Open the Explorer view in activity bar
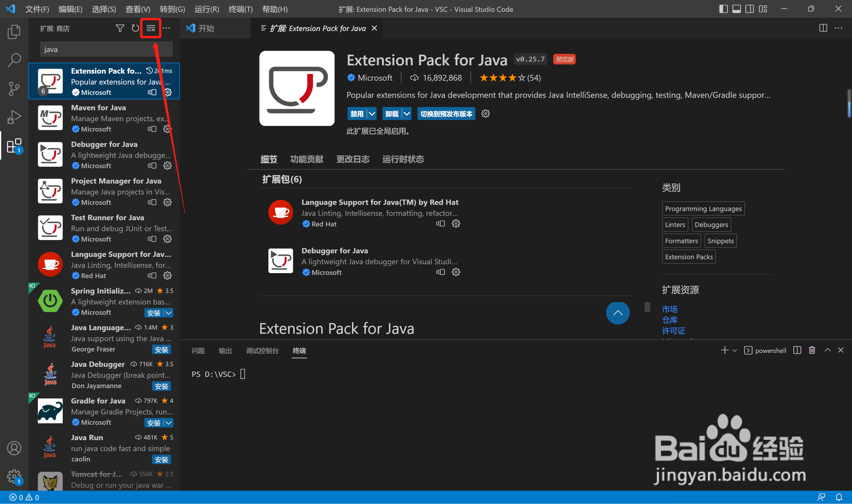 [x=14, y=32]
